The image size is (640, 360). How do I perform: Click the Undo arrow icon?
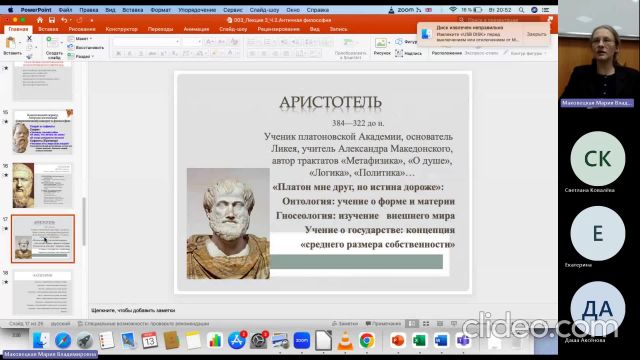64,20
